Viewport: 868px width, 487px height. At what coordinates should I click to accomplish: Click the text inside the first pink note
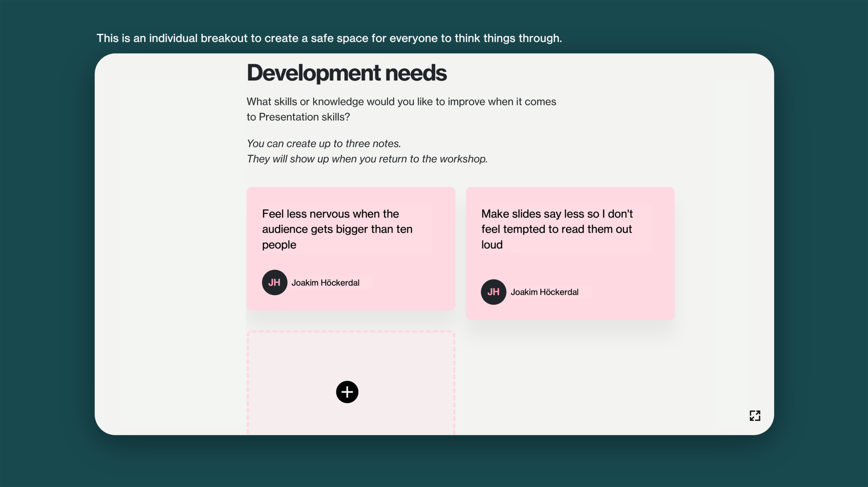[337, 229]
